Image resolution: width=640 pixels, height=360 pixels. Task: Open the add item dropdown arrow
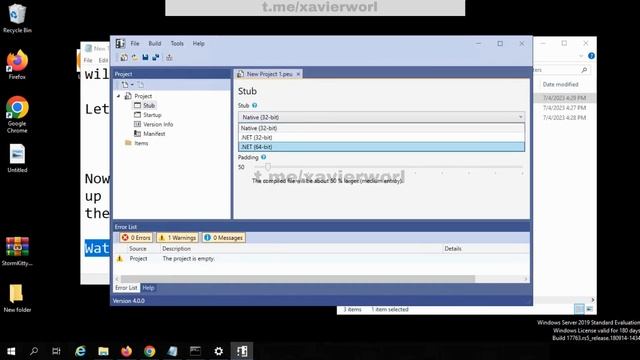(x=132, y=84)
